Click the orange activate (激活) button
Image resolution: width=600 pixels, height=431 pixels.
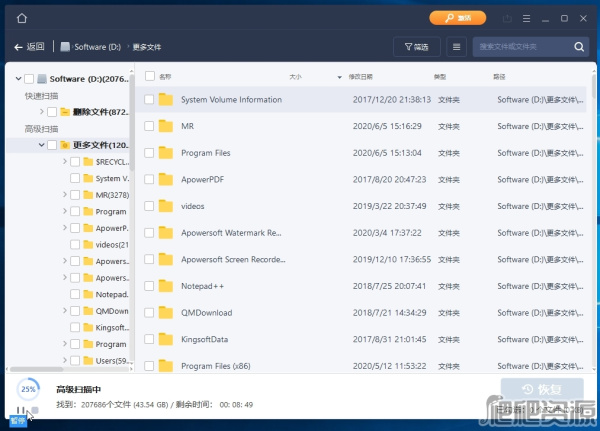457,18
